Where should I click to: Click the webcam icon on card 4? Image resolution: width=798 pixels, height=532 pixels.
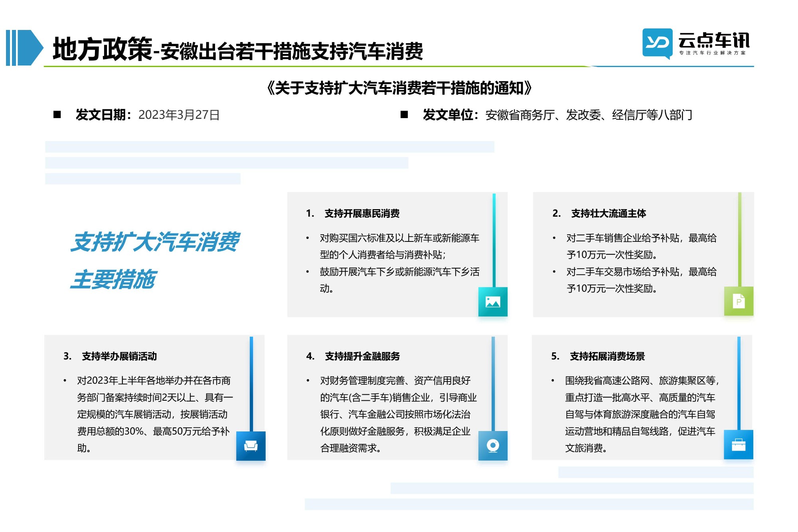click(493, 445)
